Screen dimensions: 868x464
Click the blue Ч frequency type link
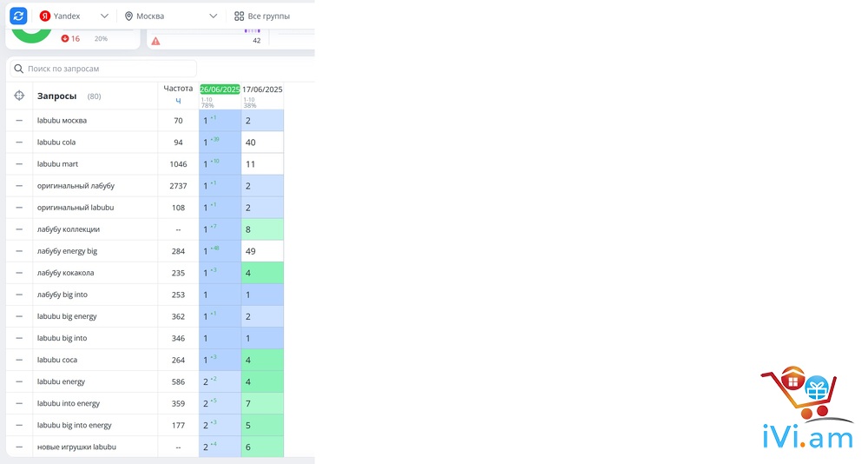(179, 101)
